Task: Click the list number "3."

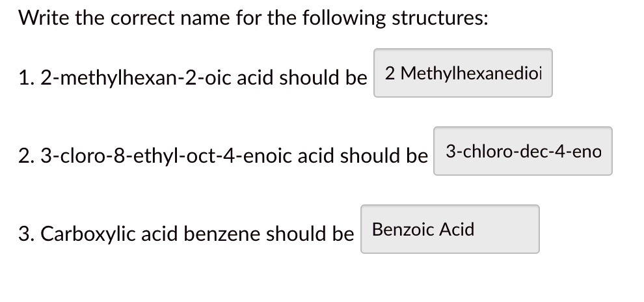Action: pos(27,234)
